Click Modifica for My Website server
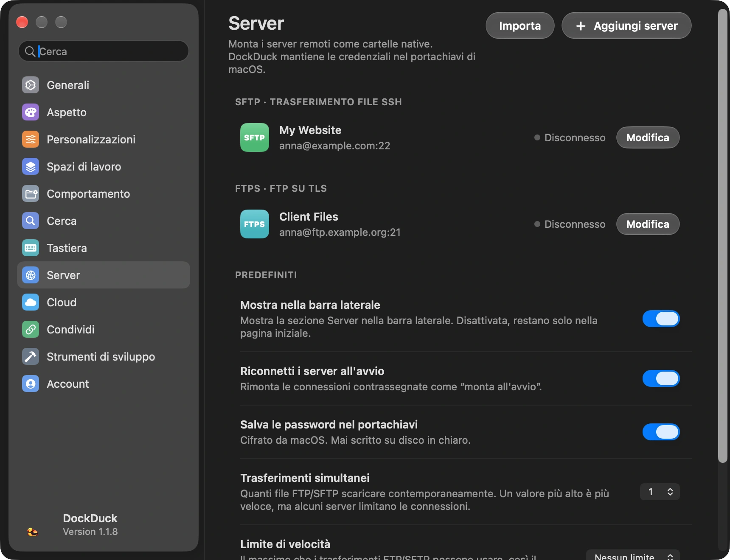This screenshot has height=560, width=730. coord(648,137)
